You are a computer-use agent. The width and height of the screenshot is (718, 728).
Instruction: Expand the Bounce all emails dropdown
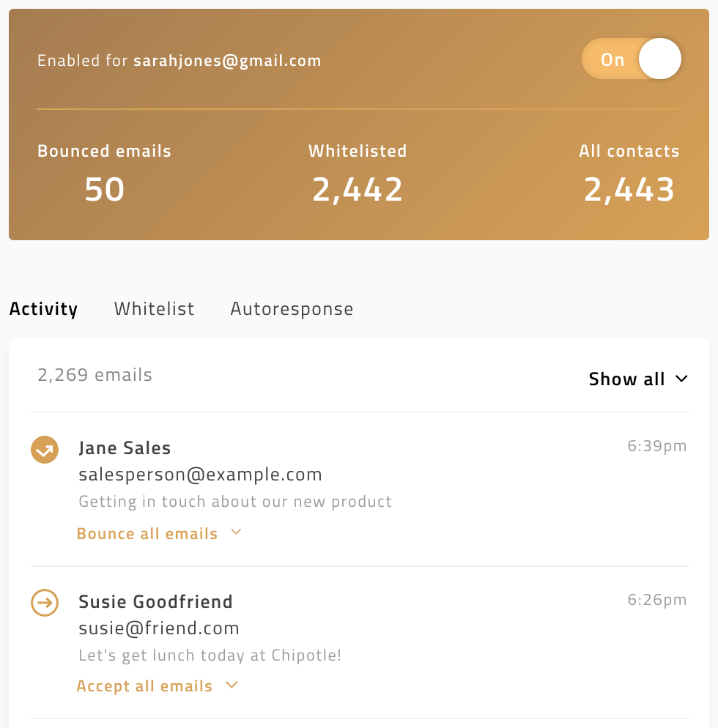point(159,533)
